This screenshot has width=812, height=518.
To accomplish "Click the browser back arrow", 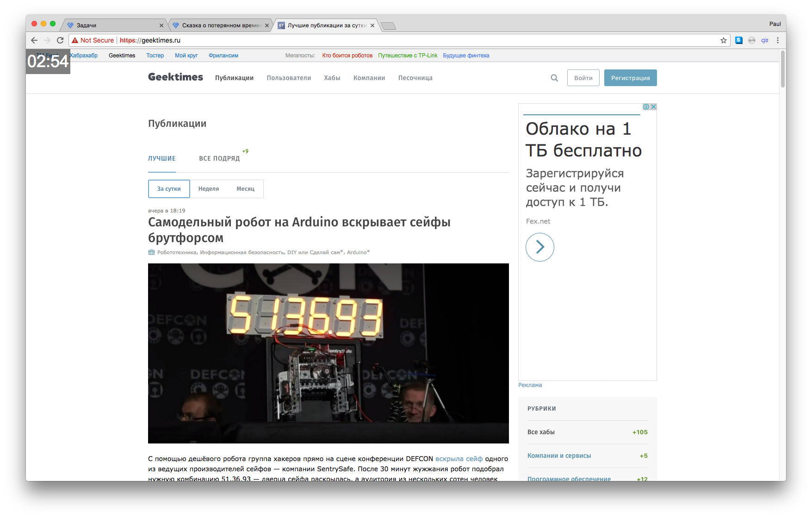I will click(34, 40).
